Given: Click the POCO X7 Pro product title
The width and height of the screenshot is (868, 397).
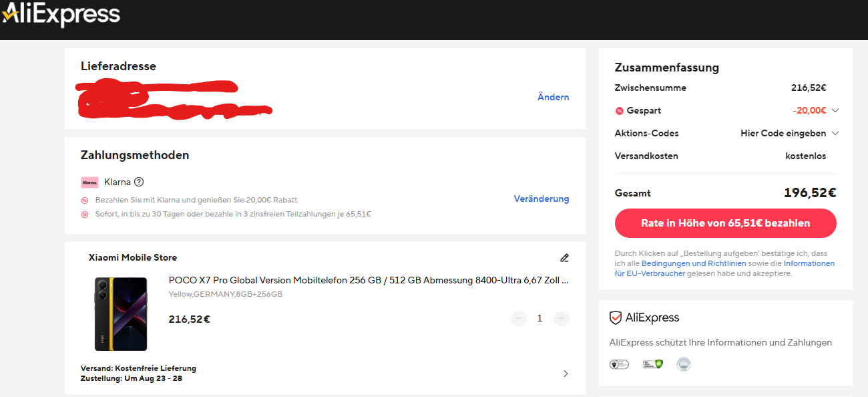Looking at the screenshot, I should (x=369, y=281).
